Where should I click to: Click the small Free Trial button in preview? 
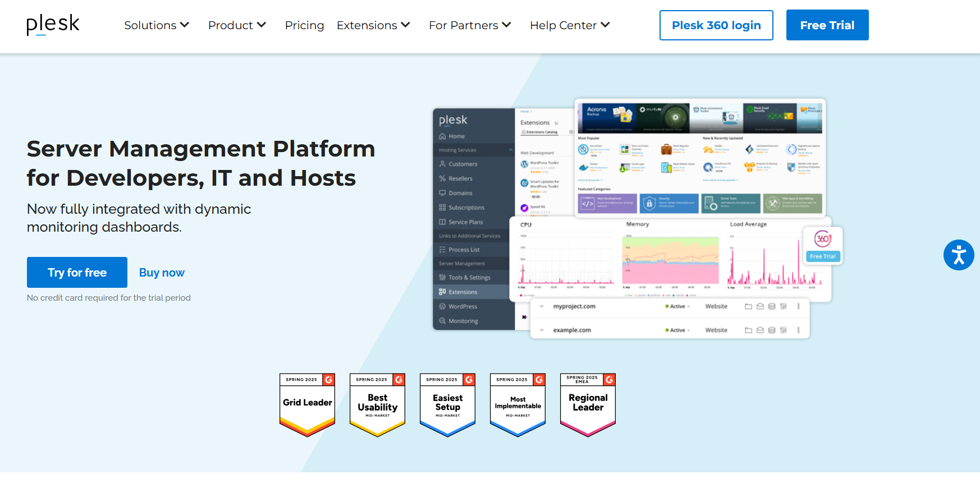tap(822, 256)
